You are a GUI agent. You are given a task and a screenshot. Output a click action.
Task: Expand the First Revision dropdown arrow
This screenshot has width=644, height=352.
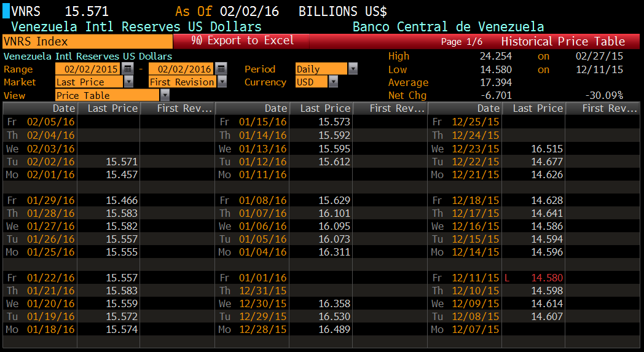click(x=222, y=82)
